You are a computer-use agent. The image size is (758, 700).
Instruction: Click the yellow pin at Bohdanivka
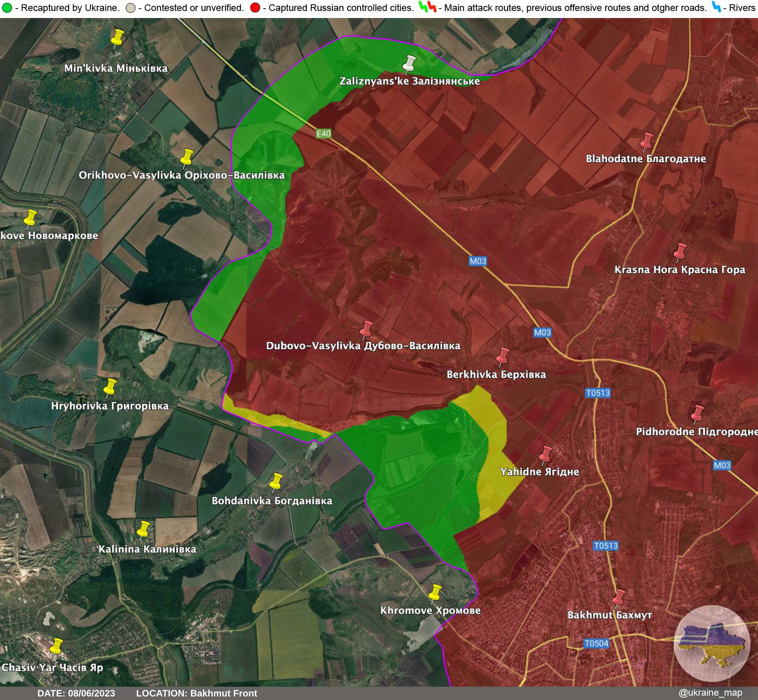tap(276, 482)
